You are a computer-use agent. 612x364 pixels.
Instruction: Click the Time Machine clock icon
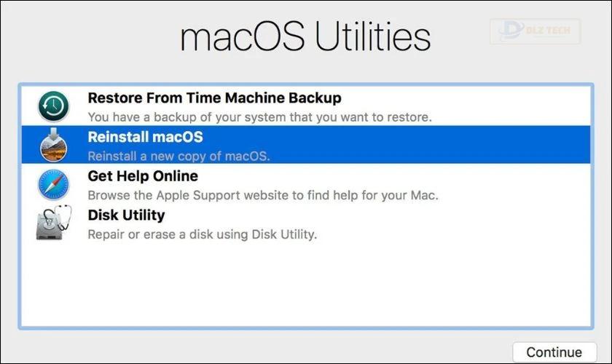[x=54, y=106]
